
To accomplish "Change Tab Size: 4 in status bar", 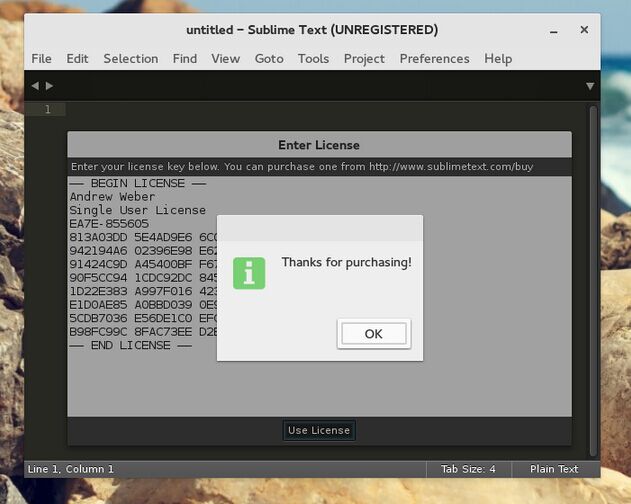I will (x=468, y=469).
